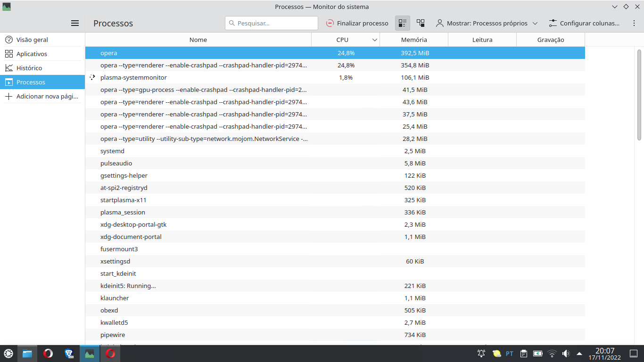Open Mostrar: Processos próprios dropdown
The height and width of the screenshot is (362, 644).
click(487, 23)
